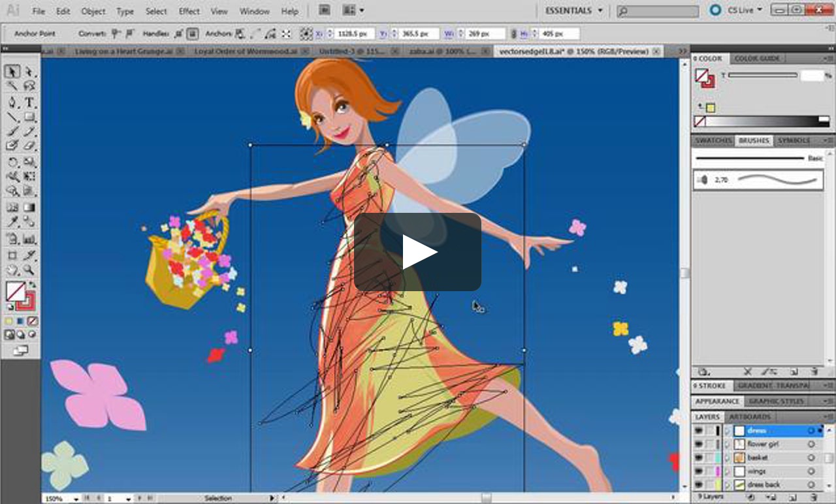Select the Selection tool arrow

pos(12,72)
